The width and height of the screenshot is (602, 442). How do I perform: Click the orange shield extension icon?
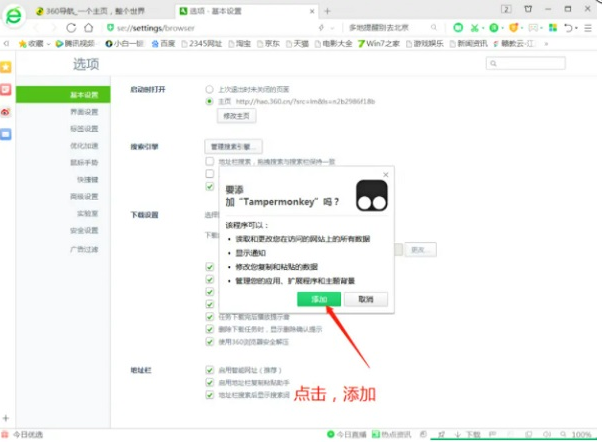[x=513, y=28]
